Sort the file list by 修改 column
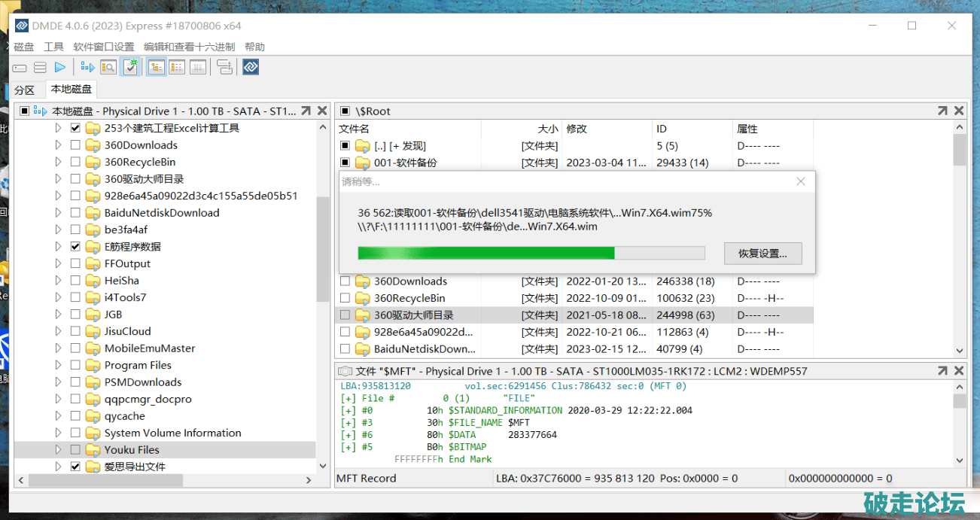The image size is (980, 520). (x=577, y=129)
